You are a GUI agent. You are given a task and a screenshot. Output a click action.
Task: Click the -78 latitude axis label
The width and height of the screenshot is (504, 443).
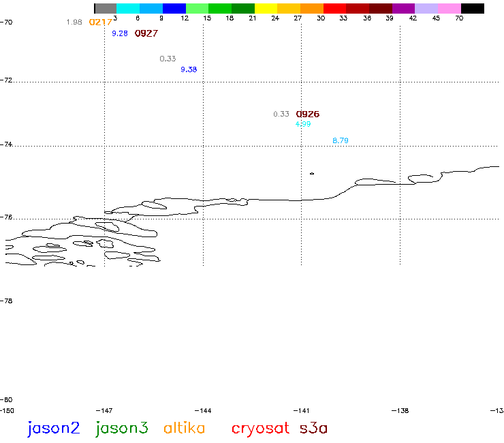coord(6,301)
